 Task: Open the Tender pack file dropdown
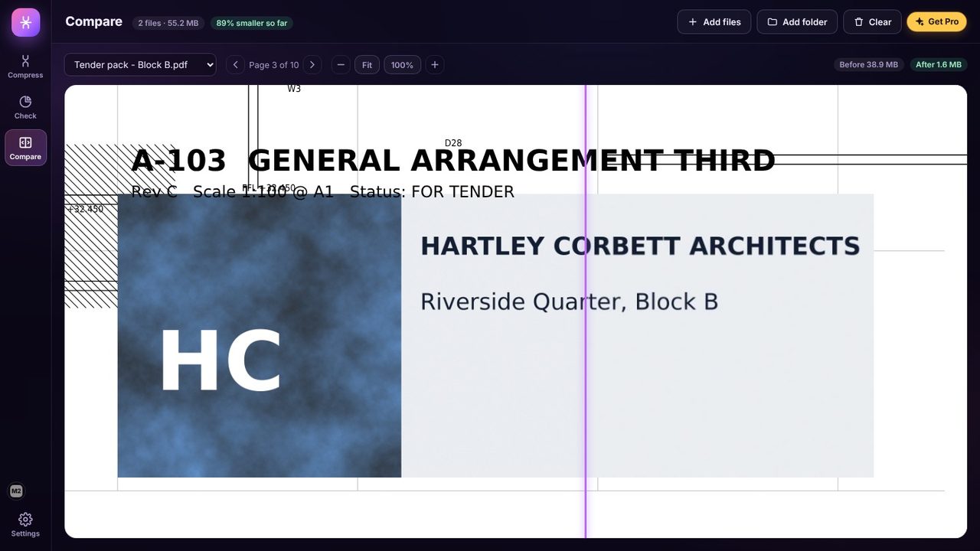[140, 65]
